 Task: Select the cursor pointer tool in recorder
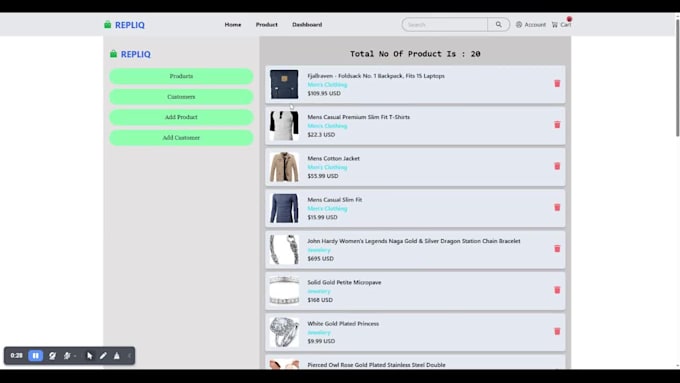click(x=89, y=356)
